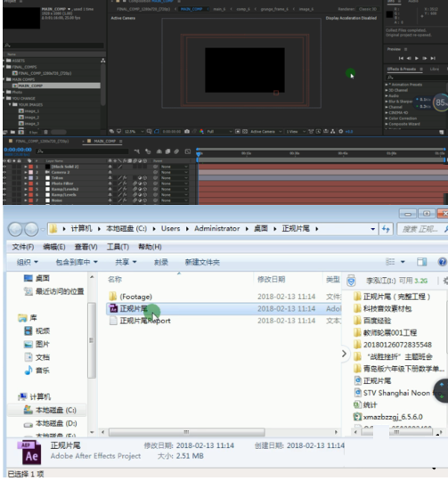This screenshot has width=448, height=481.
Task: Expand the Teton layer properties
Action: (x=26, y=178)
